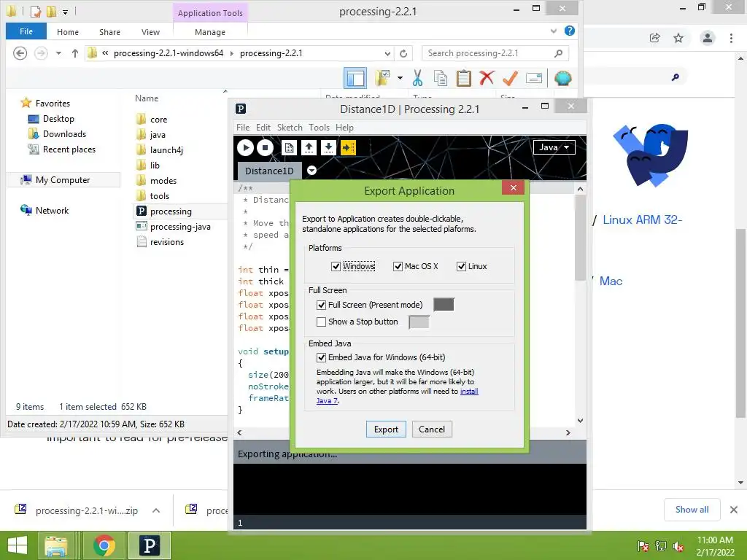Bookmark this page with Chrome star icon
The width and height of the screenshot is (747, 560).
[678, 38]
